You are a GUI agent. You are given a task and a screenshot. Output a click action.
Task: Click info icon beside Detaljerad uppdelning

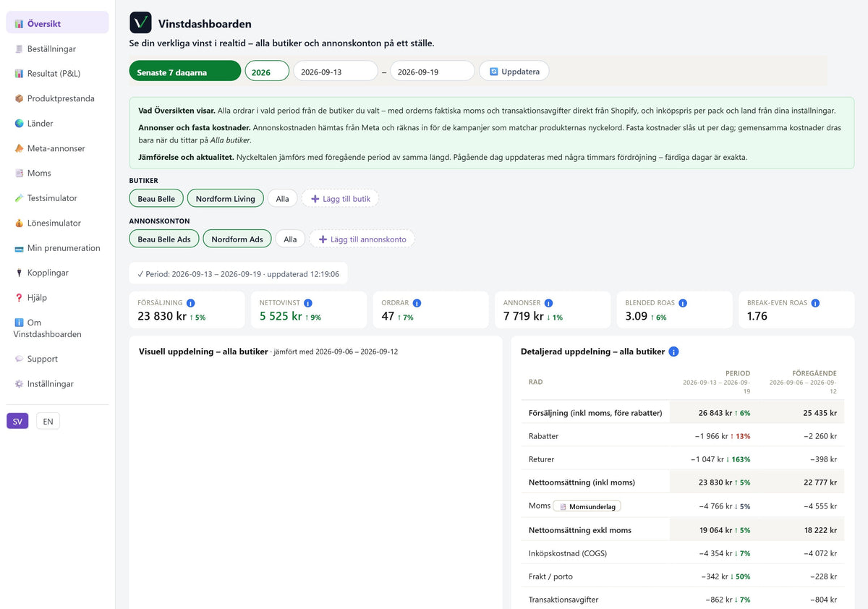[x=674, y=352]
